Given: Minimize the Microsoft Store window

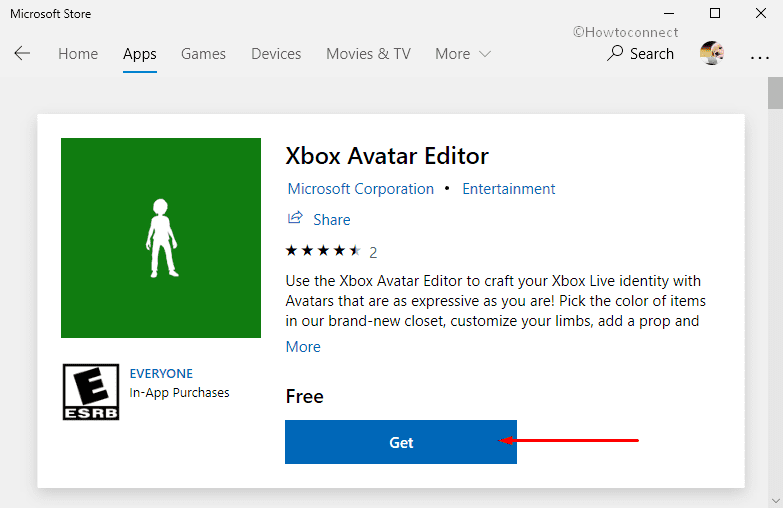Looking at the screenshot, I should point(669,13).
